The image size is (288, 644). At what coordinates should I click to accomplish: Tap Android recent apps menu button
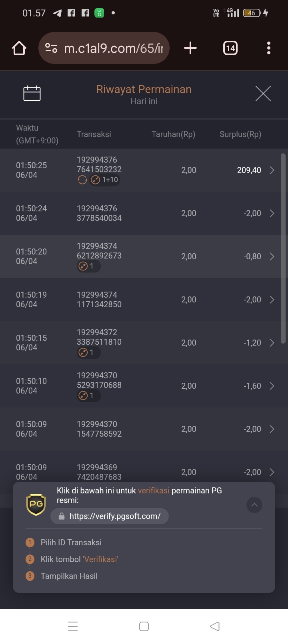coord(73,626)
